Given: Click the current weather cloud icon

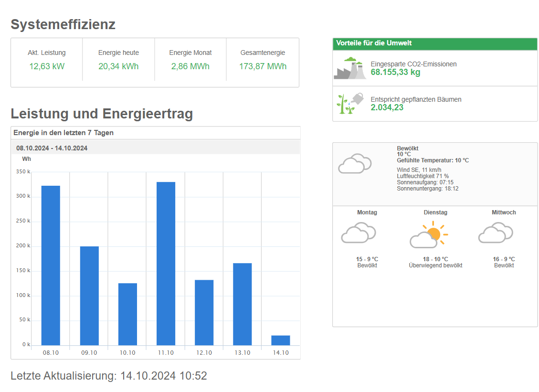Looking at the screenshot, I should coord(355,164).
